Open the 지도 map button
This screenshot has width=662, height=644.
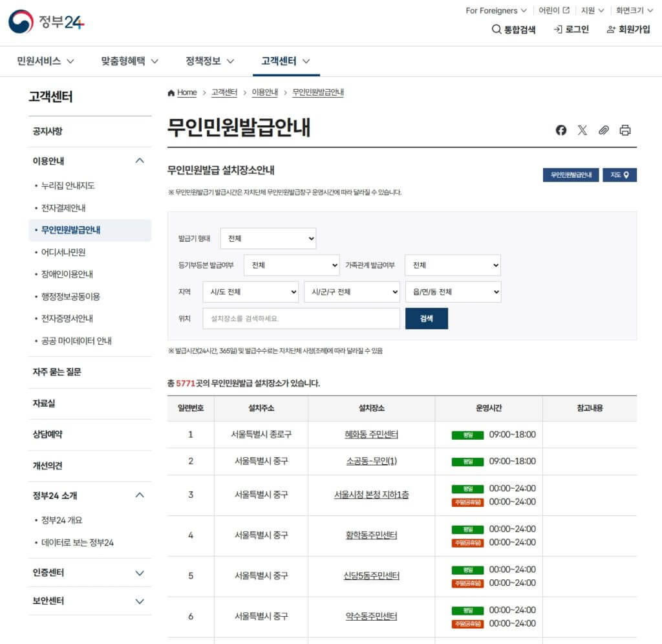619,175
